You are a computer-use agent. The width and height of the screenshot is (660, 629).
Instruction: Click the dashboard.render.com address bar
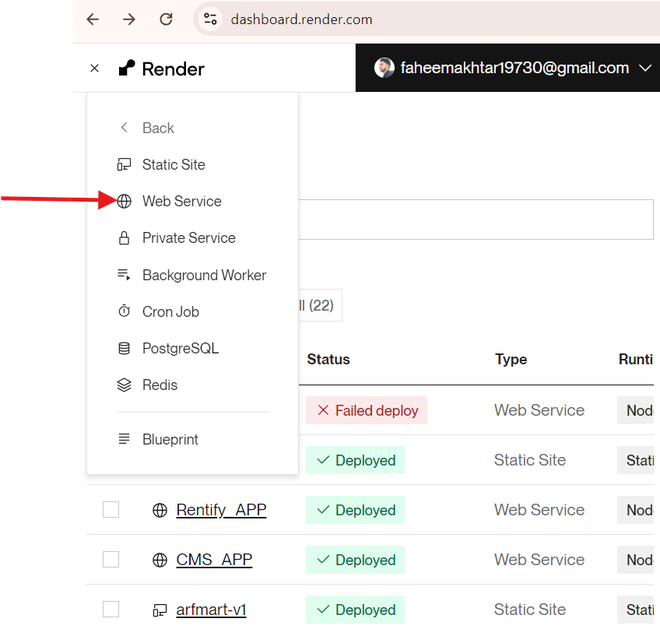click(x=426, y=19)
